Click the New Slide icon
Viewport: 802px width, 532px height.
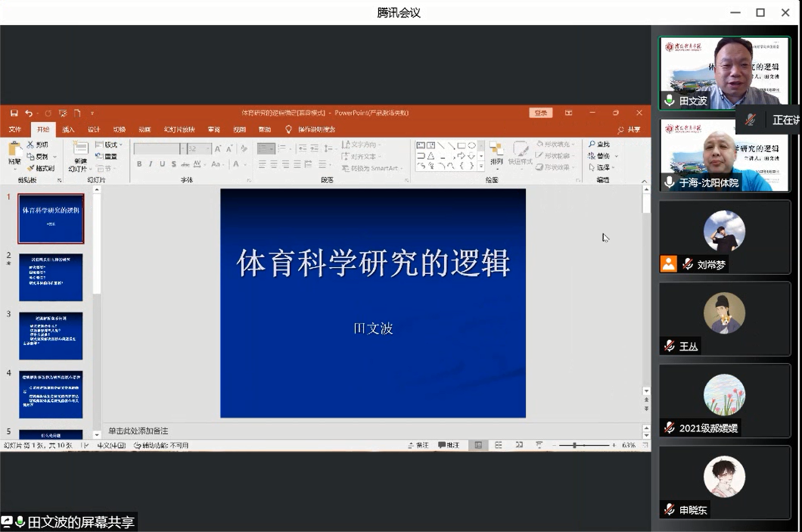coord(79,151)
